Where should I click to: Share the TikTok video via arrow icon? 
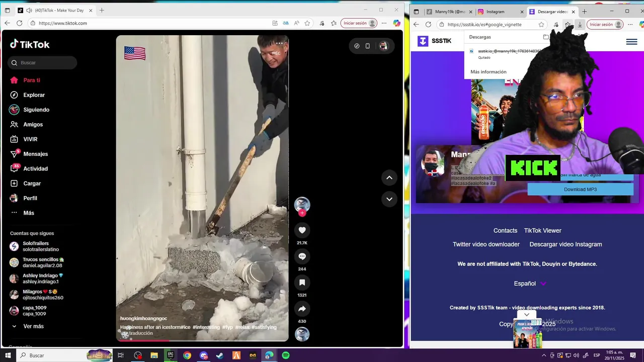(x=302, y=309)
